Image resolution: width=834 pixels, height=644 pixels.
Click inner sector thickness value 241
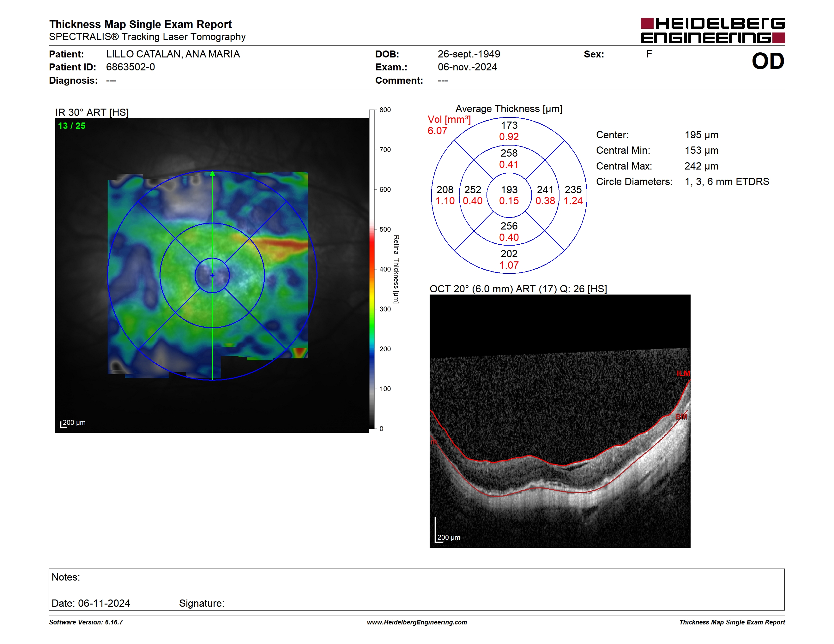tap(545, 190)
